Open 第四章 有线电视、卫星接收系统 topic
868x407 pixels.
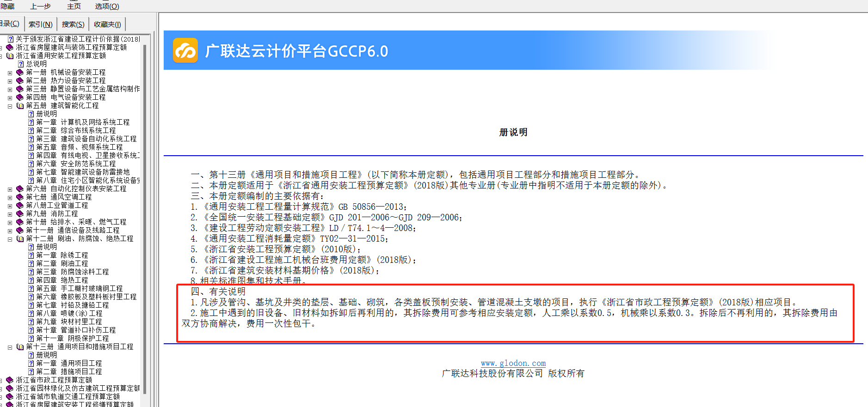pyautogui.click(x=88, y=155)
